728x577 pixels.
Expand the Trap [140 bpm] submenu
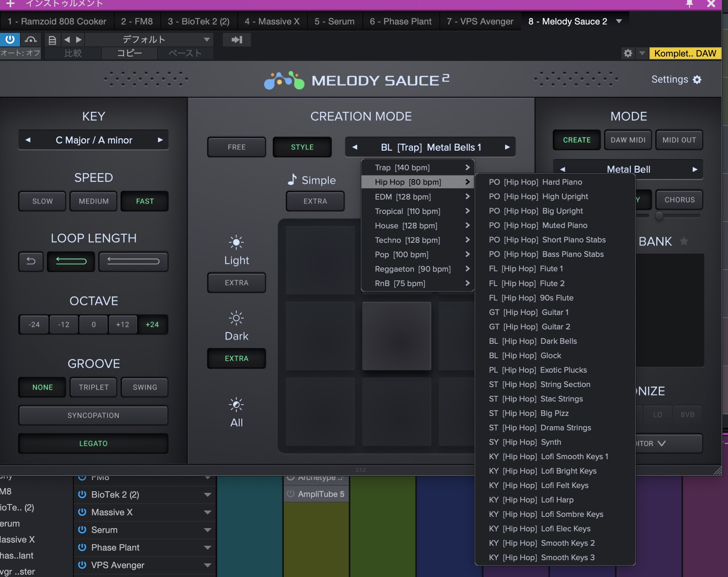[418, 167]
